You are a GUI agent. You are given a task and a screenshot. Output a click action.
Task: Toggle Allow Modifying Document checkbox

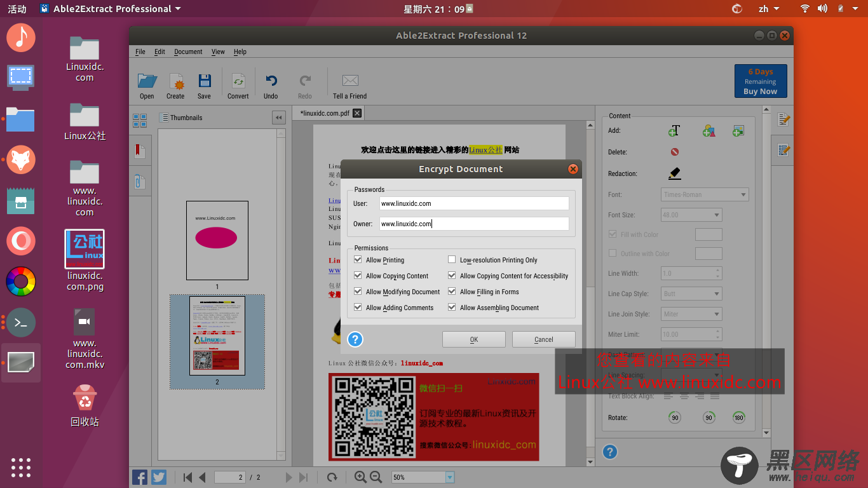coord(358,292)
